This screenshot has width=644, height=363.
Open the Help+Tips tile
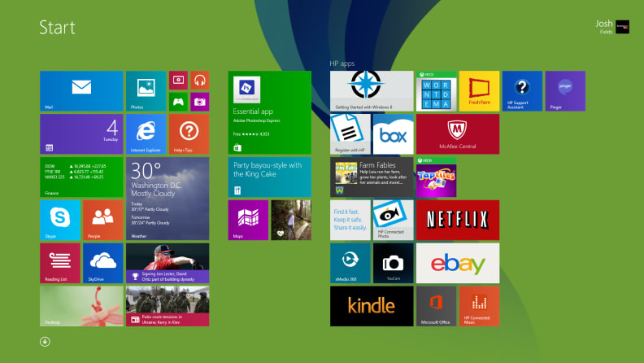(x=189, y=134)
